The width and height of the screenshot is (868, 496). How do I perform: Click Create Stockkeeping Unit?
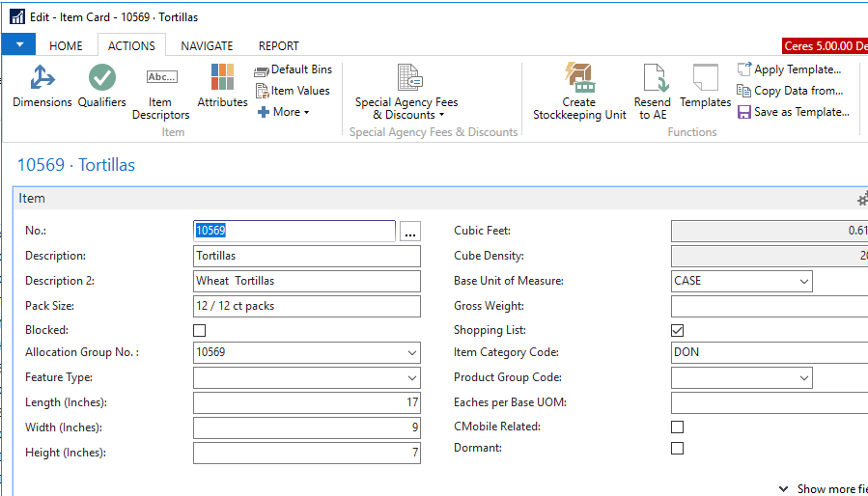click(579, 92)
